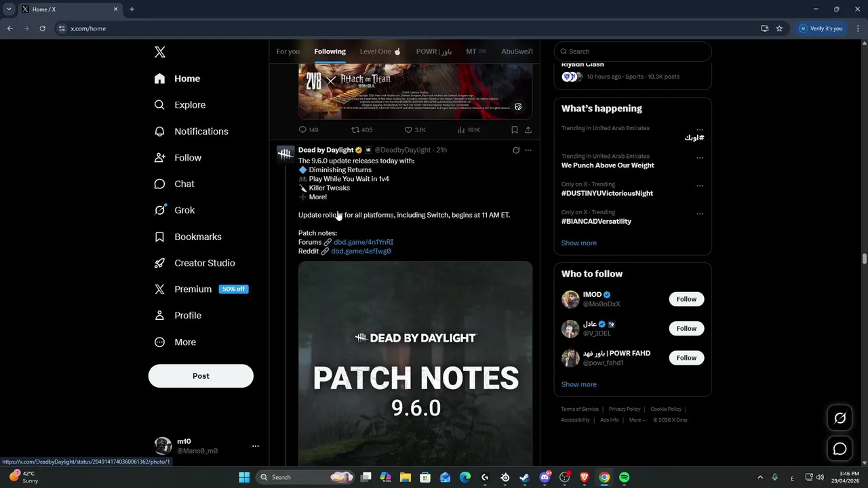Screen dimensions: 868x488
Task: Open options for We Punch Above Our Weight
Action: 700,158
